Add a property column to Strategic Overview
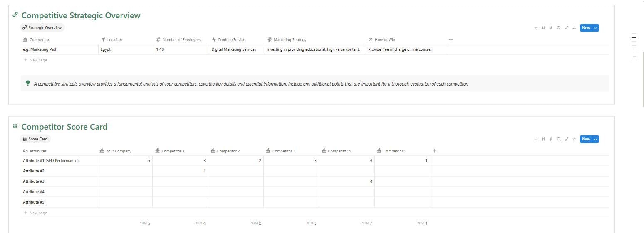 pos(451,40)
